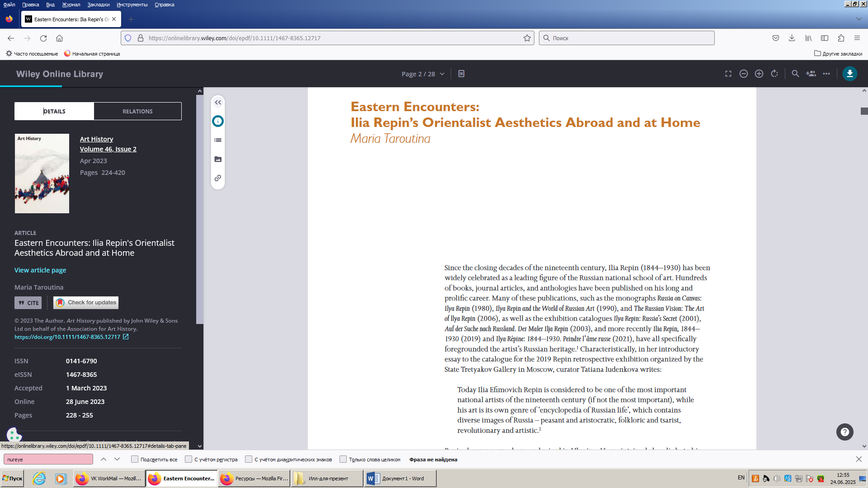Toggle 'С учётом регистра' checkbox
868x488 pixels.
[x=189, y=460]
